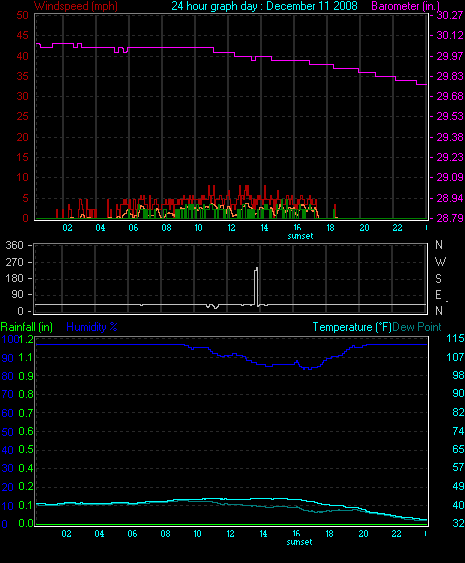This screenshot has height=563, width=465.
Task: Click the "Barometer (in.)" label
Action: point(405,6)
